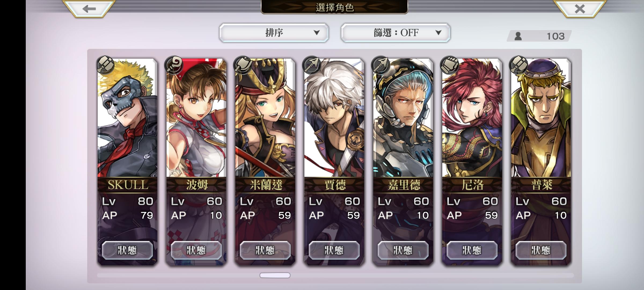Close the character selection screen
Screen dimensions: 644x290
pyautogui.click(x=580, y=9)
